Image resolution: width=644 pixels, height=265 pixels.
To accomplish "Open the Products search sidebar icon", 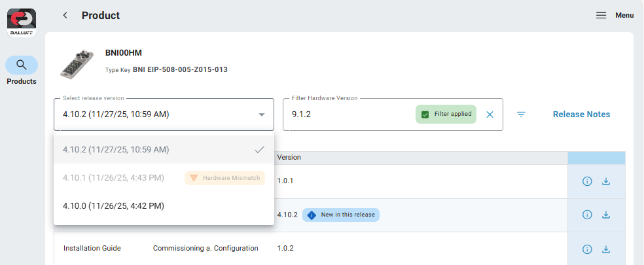I will coord(22,65).
